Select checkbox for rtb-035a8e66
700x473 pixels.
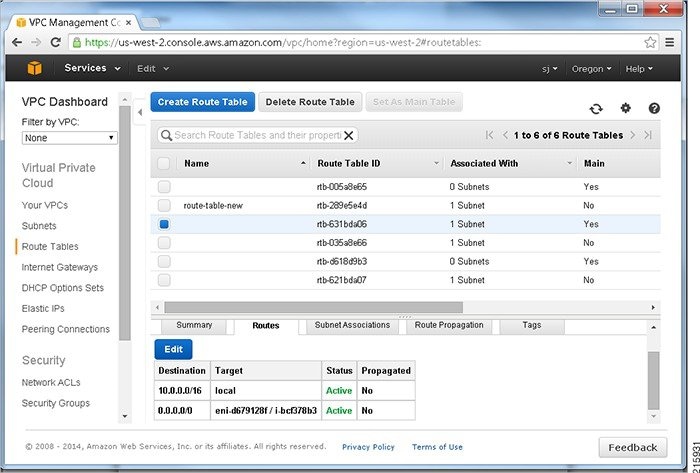click(164, 243)
